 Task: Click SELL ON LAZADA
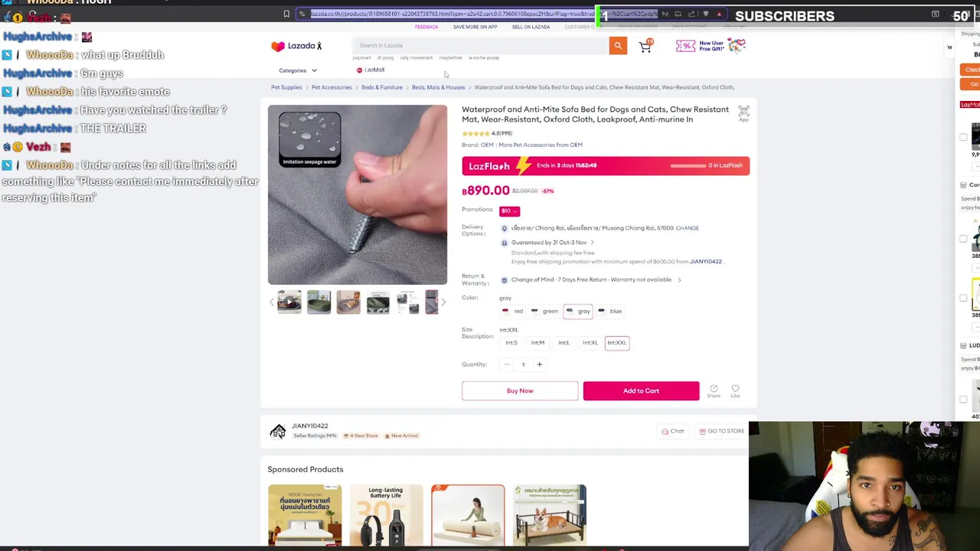(531, 27)
